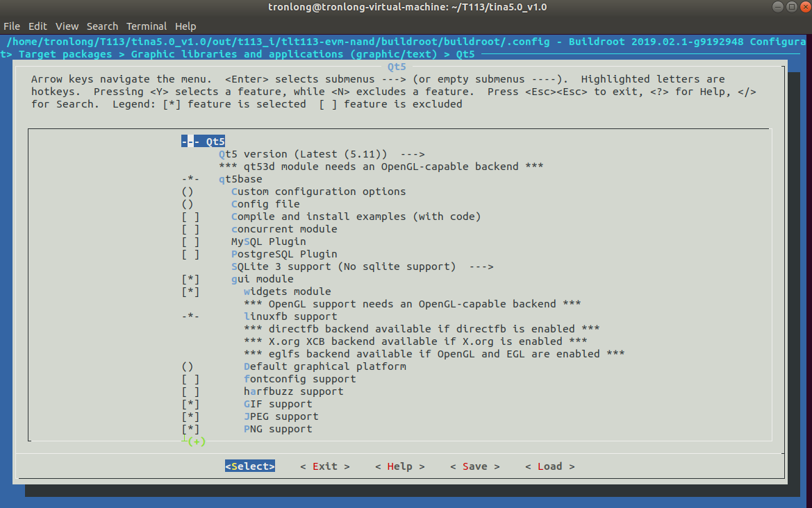The height and width of the screenshot is (508, 812).
Task: Enable the PostgreSQL Plugin checkbox
Action: 190,254
